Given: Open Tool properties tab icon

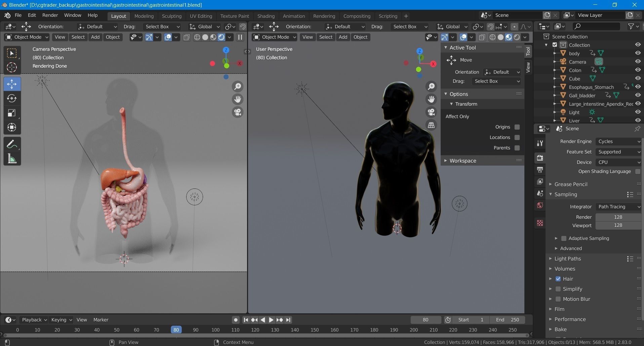Looking at the screenshot, I should coord(540,143).
